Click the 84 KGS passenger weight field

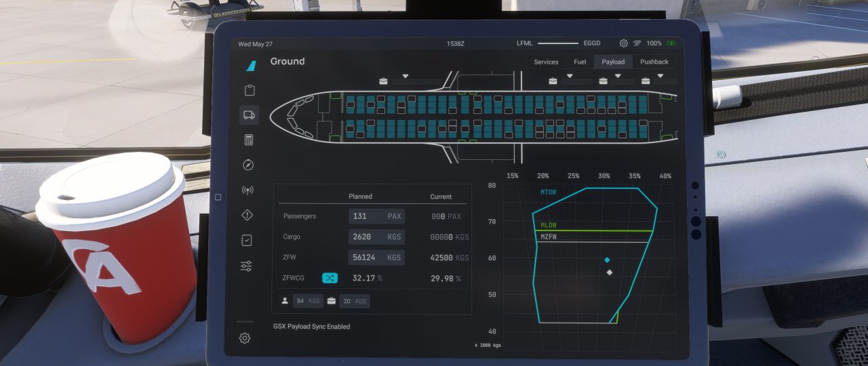click(x=309, y=301)
